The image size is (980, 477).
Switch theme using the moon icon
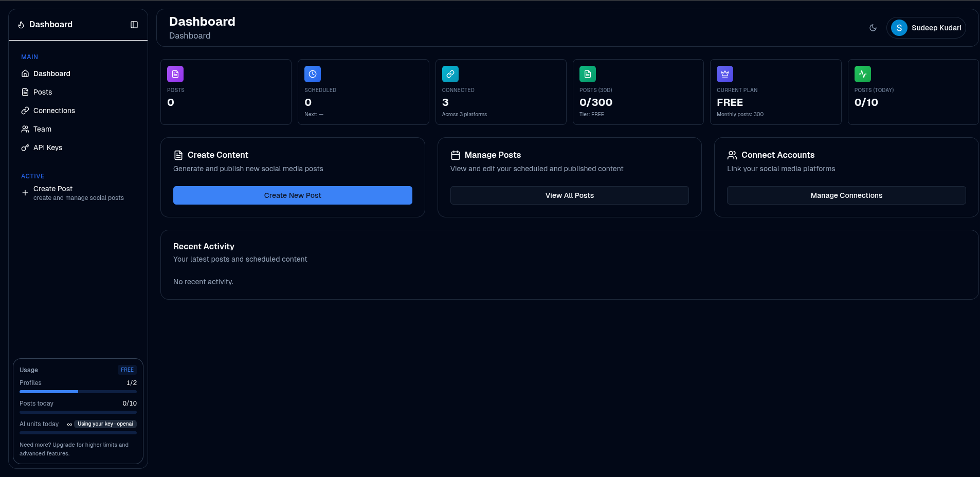click(x=873, y=28)
